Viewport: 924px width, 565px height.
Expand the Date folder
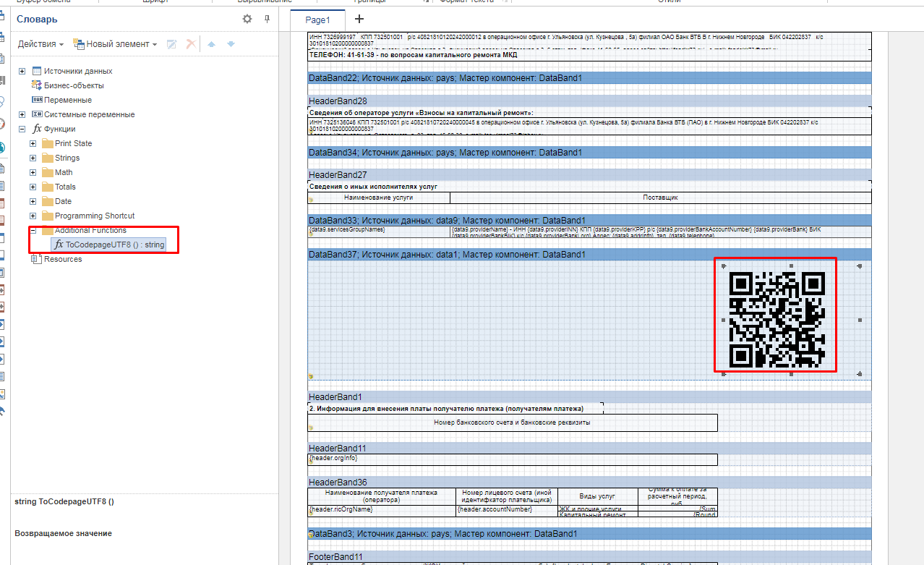(x=33, y=201)
